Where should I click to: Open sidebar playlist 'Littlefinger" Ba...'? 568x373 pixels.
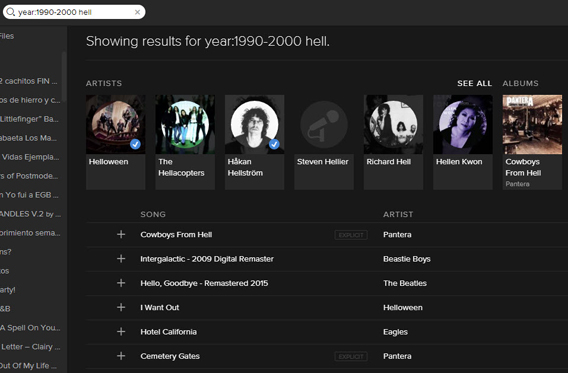click(30, 119)
